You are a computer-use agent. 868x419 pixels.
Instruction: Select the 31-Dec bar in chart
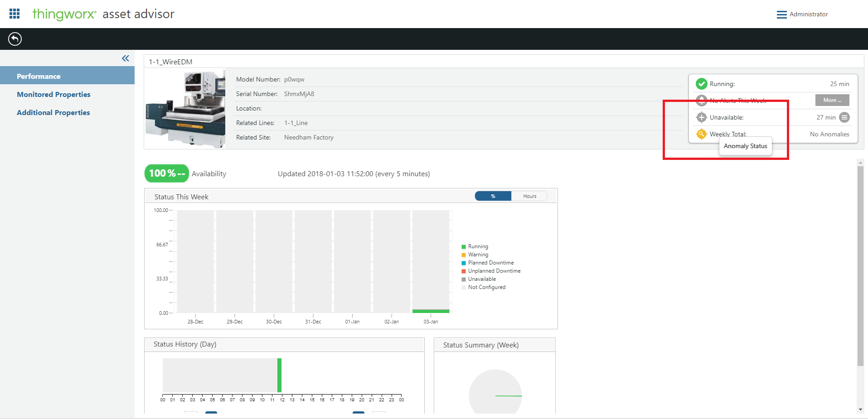coord(313,261)
